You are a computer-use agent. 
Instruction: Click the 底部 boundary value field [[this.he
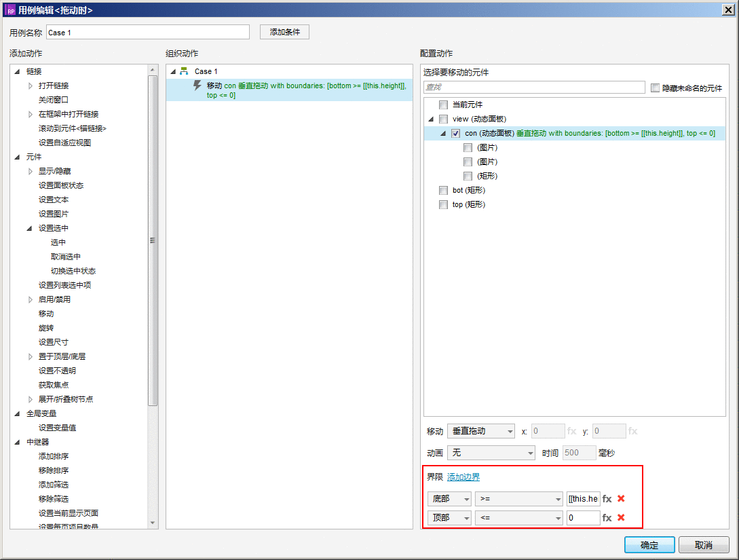pyautogui.click(x=583, y=499)
